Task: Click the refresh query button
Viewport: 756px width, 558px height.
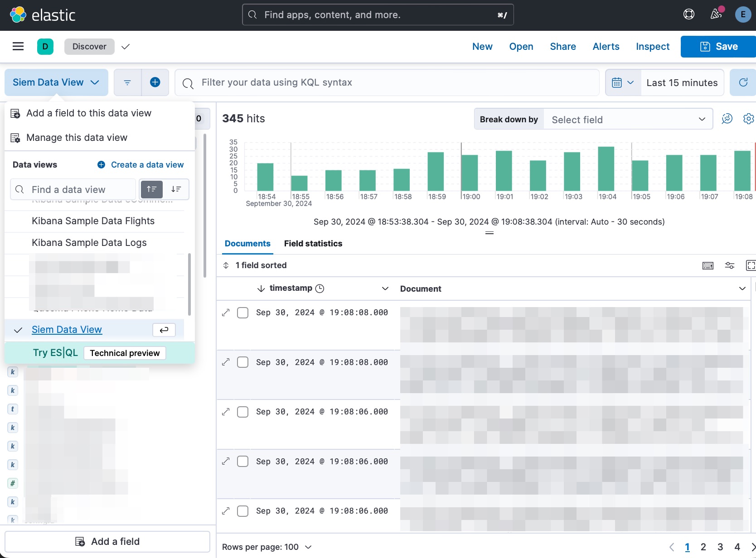Action: pos(743,82)
